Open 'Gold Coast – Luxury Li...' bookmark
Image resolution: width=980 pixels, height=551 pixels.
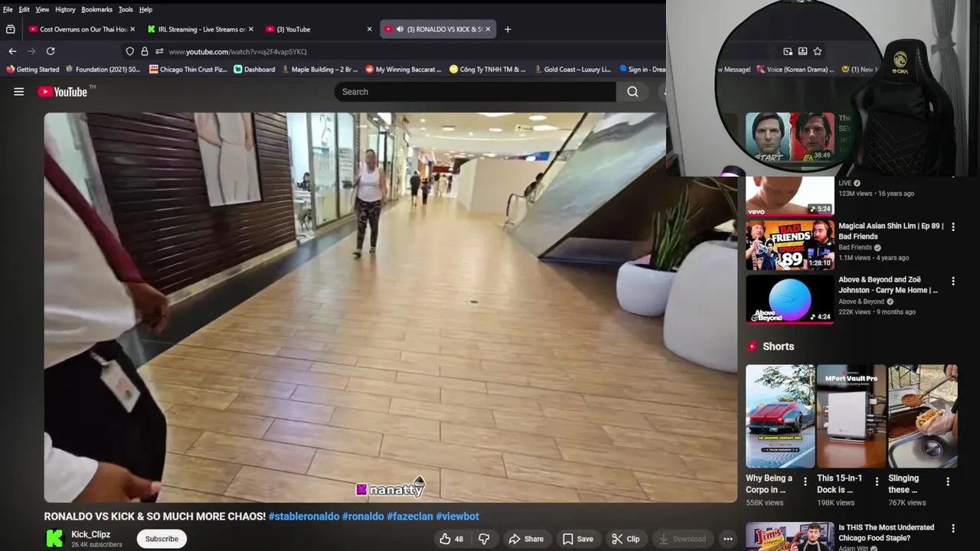coord(572,70)
